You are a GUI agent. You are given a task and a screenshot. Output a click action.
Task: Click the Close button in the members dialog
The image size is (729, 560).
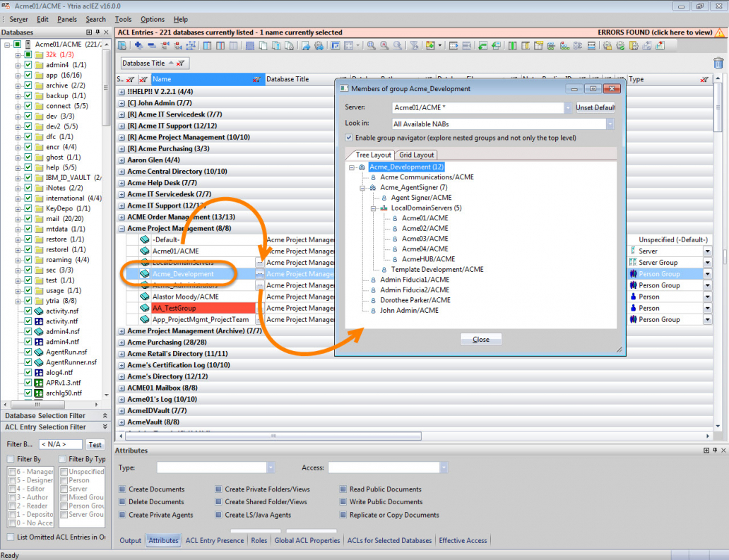[481, 339]
